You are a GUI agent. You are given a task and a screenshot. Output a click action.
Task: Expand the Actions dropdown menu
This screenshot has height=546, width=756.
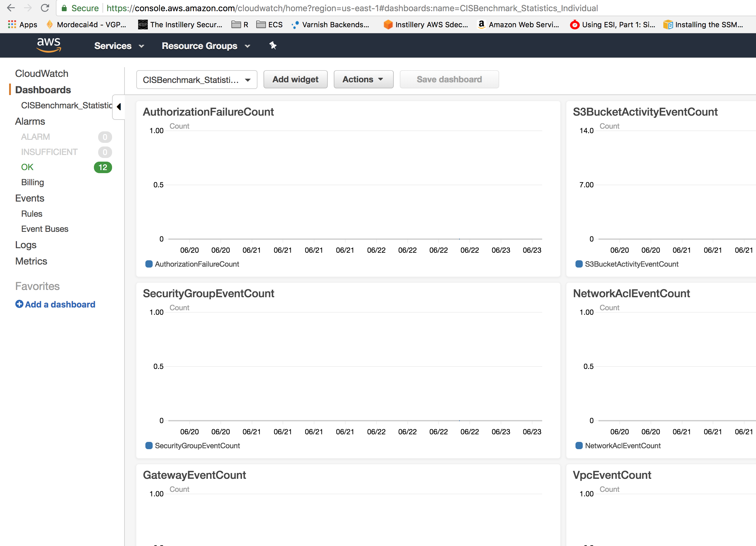pos(362,79)
